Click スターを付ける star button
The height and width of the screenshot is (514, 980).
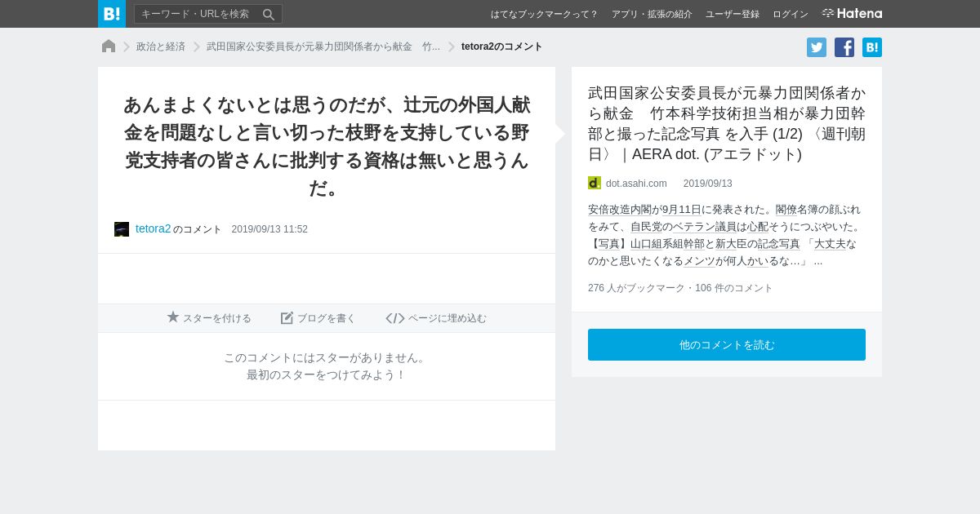[209, 318]
